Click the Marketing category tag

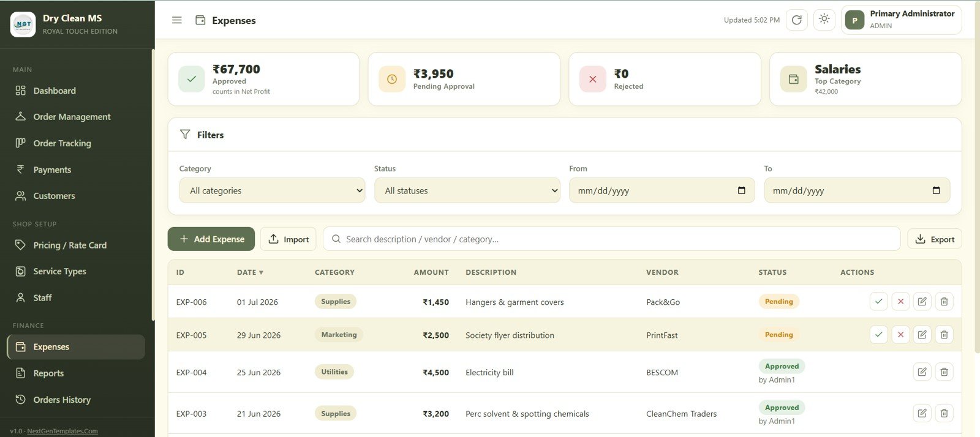[x=339, y=335]
